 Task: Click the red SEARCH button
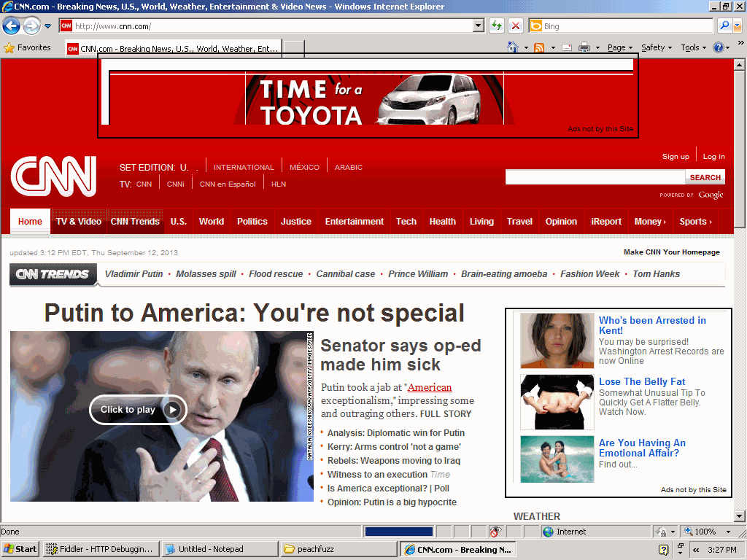[x=705, y=177]
